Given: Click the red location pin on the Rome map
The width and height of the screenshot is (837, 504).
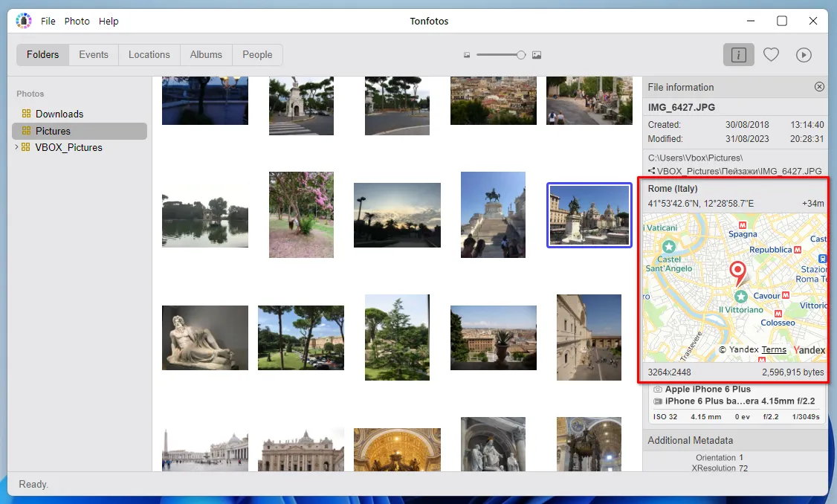Looking at the screenshot, I should [739, 274].
